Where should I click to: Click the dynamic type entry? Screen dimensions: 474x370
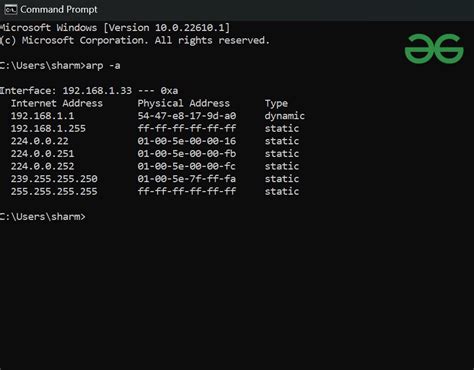285,116
